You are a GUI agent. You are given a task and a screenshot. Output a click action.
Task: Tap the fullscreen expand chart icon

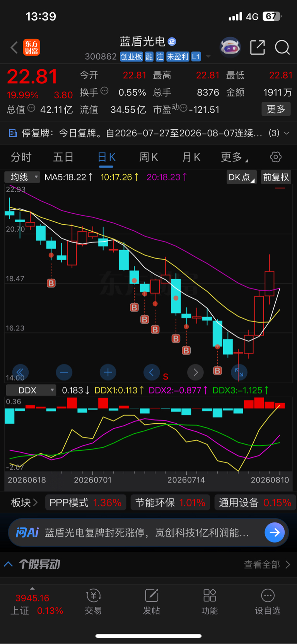(x=239, y=373)
